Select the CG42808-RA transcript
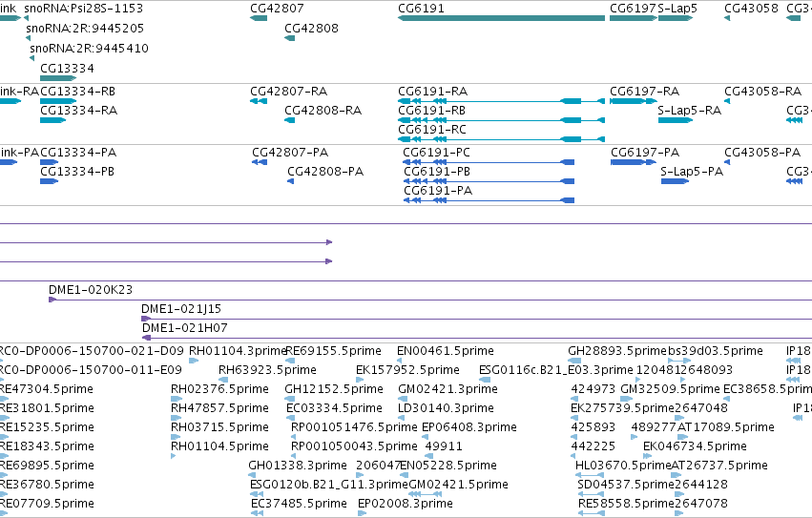Viewport: 812px width, 518px height. tap(289, 120)
